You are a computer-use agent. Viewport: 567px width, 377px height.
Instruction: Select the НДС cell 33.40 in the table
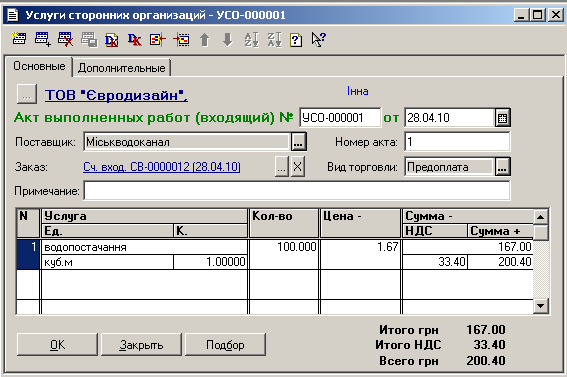[435, 262]
